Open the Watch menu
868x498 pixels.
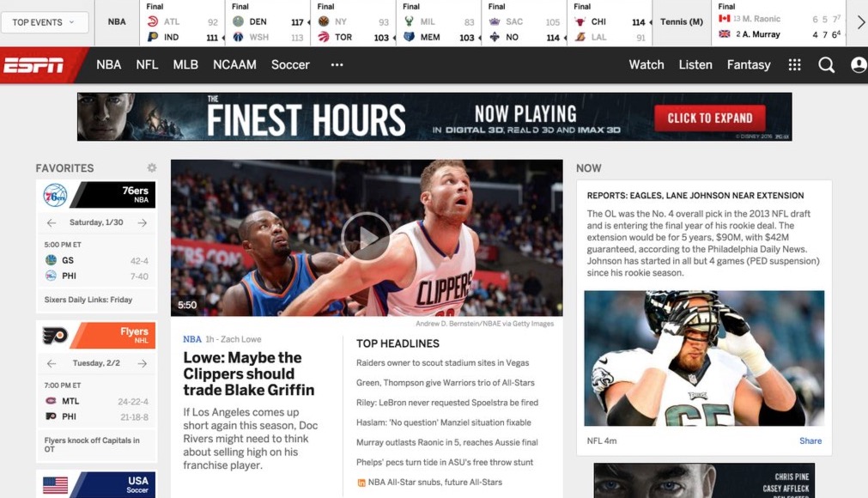646,64
